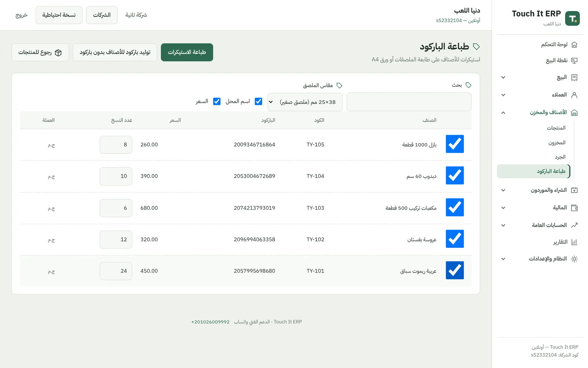Click the tag icon next to مقاس الملصق
588x368 pixels.
click(339, 85)
